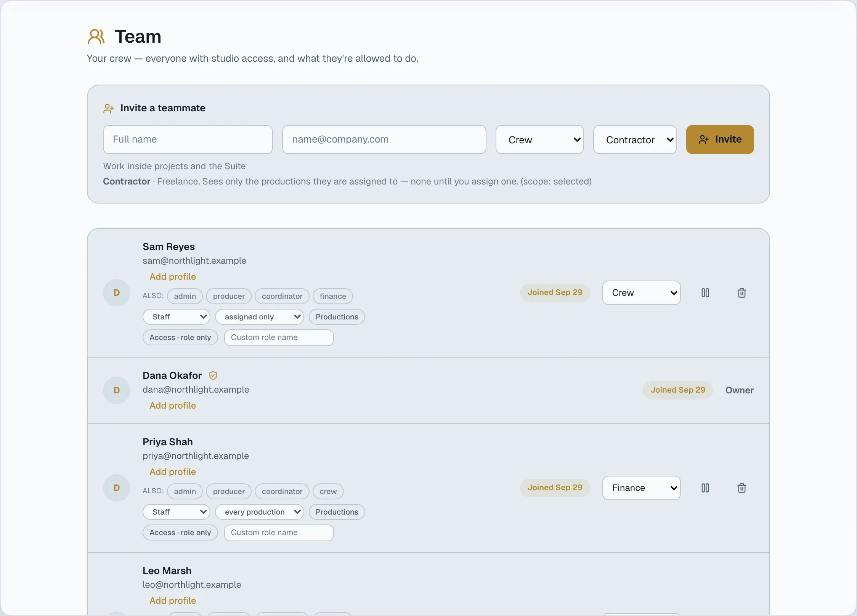Click the priya@northlight.example email
857x616 pixels.
point(196,456)
